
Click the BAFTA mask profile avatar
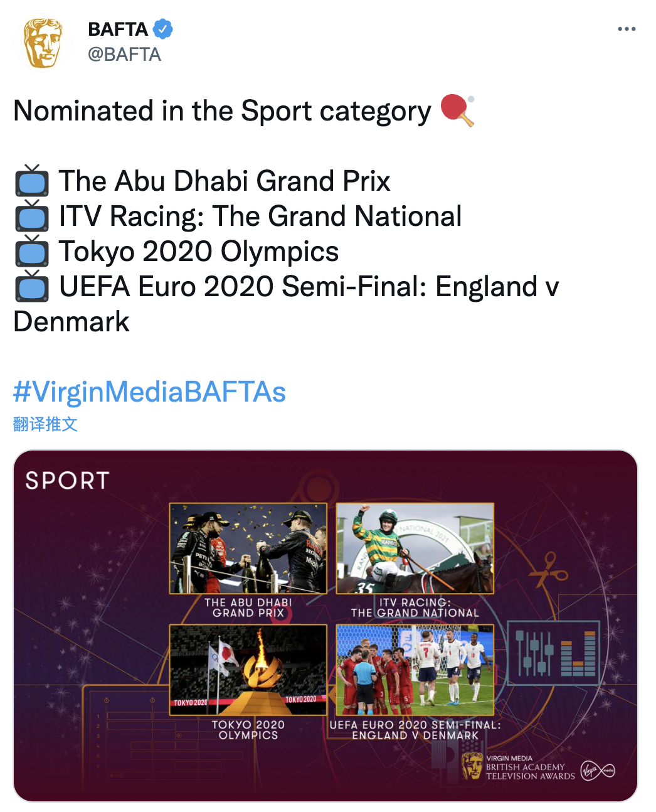pos(43,43)
